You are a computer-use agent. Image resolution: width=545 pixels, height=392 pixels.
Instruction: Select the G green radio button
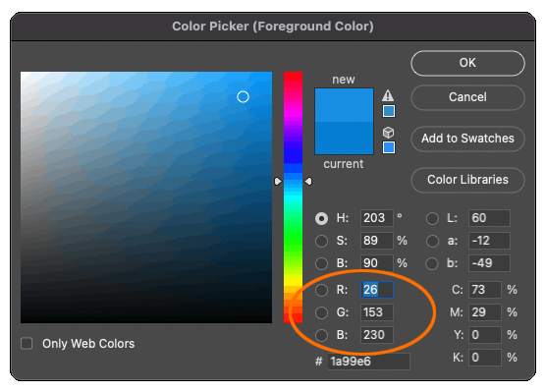[321, 312]
